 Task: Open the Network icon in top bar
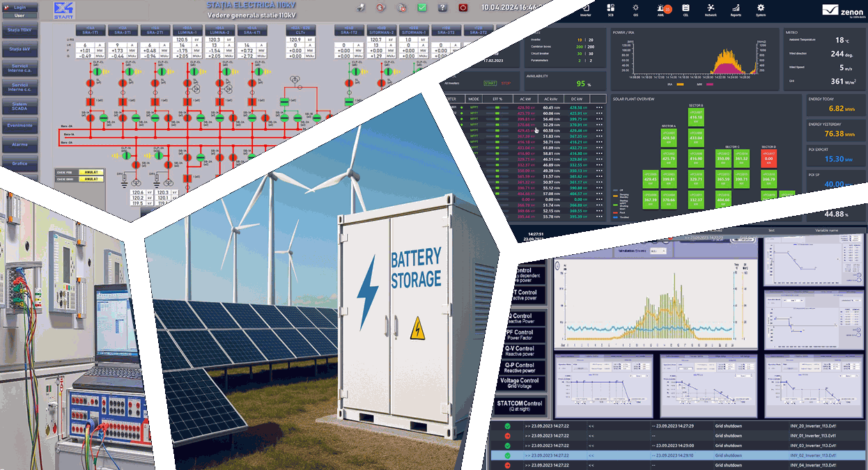(711, 8)
